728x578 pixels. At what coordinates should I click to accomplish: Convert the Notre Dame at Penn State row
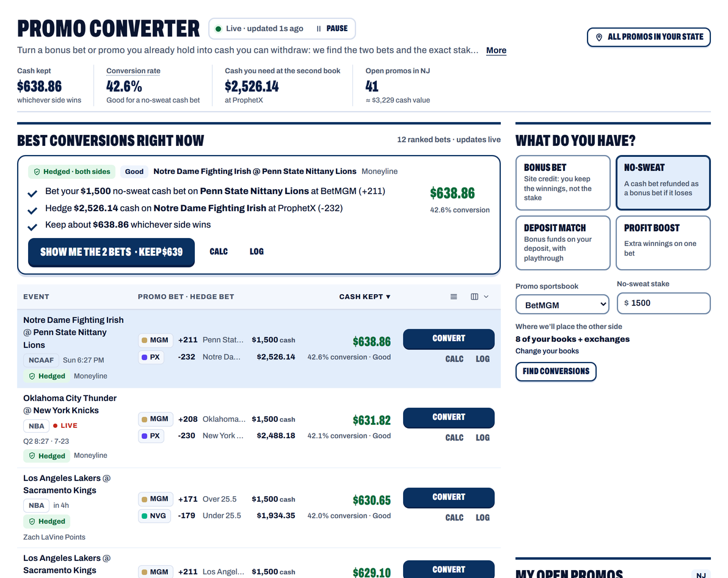click(x=448, y=339)
